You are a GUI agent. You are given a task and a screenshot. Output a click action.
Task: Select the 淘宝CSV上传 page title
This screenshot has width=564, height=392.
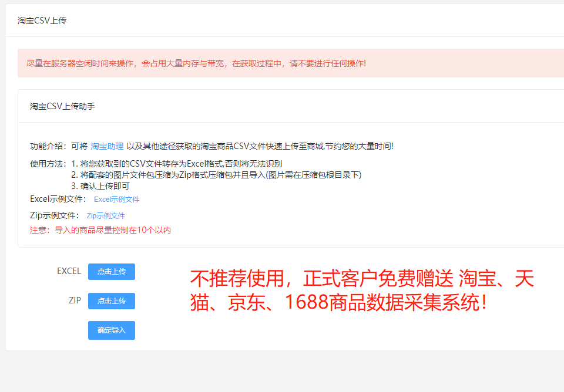point(42,21)
